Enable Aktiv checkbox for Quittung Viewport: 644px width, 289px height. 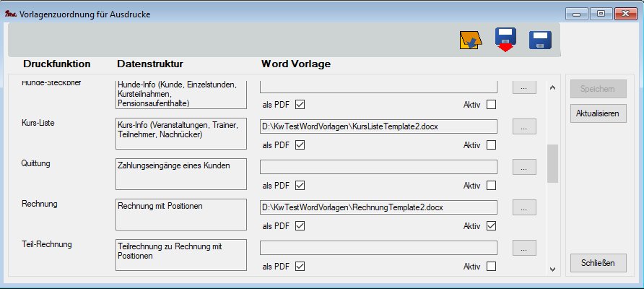(491, 186)
